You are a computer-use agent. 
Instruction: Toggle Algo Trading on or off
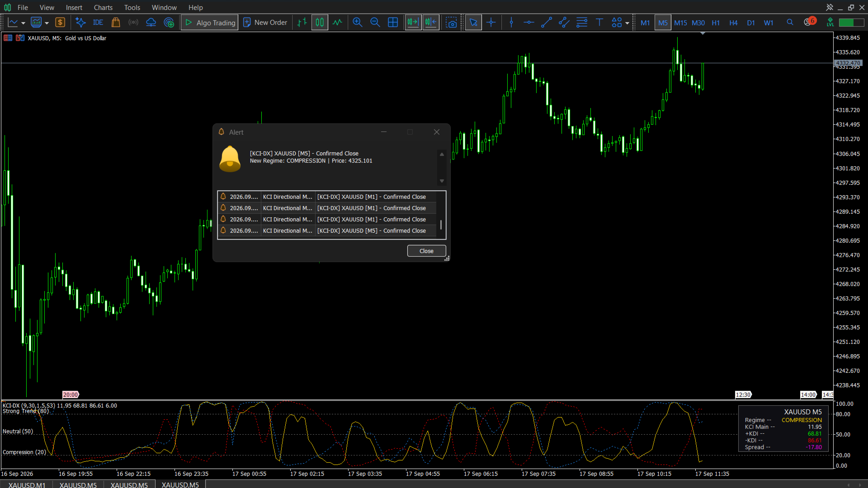(x=210, y=23)
